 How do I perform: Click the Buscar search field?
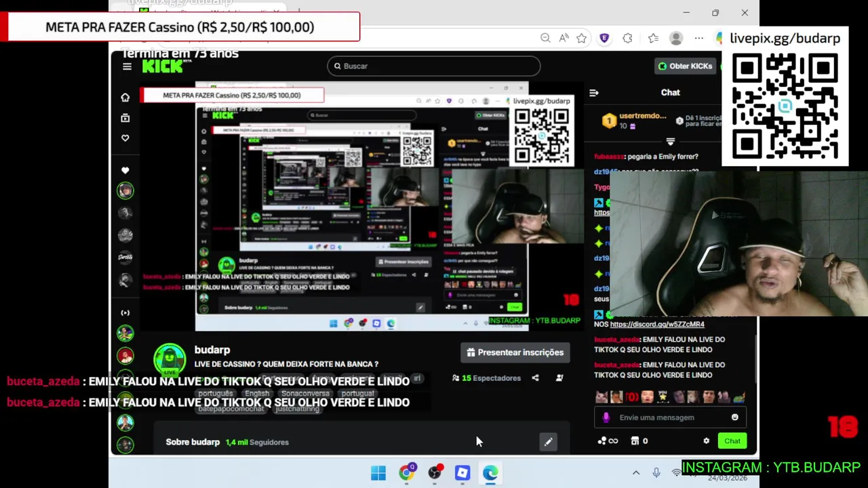coord(434,66)
